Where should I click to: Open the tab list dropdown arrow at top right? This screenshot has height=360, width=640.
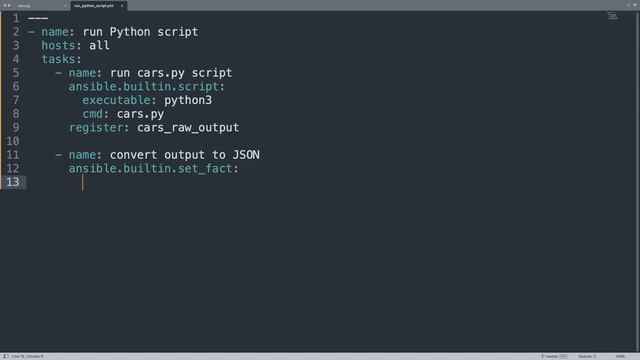(635, 5)
